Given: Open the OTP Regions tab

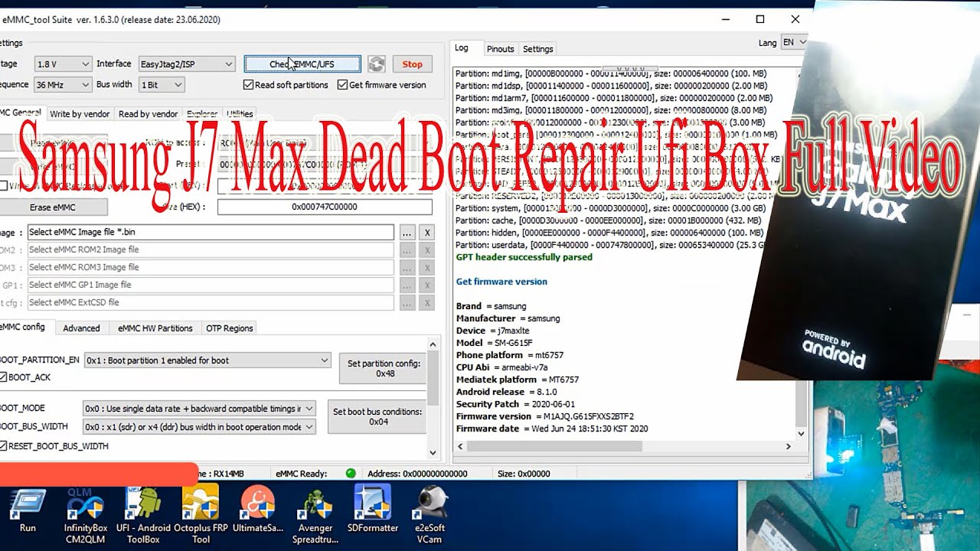Looking at the screenshot, I should coord(229,328).
